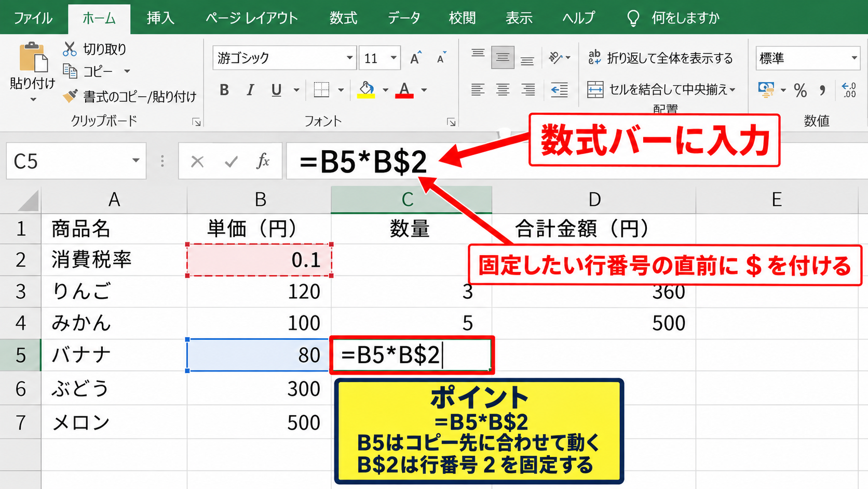Open the font size dropdown showing 11

point(394,58)
